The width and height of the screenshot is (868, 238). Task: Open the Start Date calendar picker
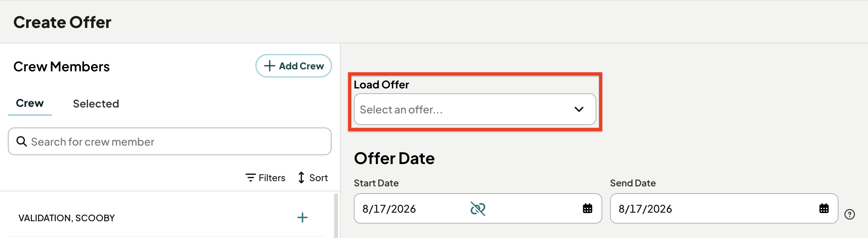click(x=587, y=208)
